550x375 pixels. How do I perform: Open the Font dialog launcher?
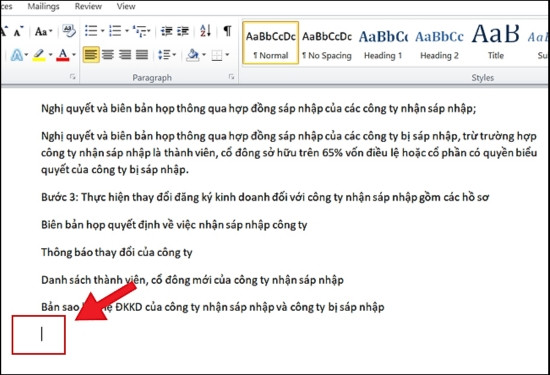point(73,76)
